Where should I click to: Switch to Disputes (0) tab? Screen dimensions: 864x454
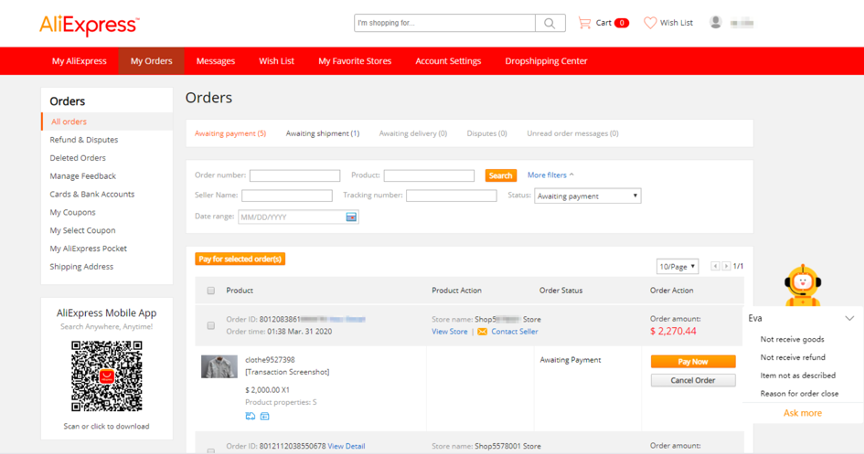tap(487, 133)
